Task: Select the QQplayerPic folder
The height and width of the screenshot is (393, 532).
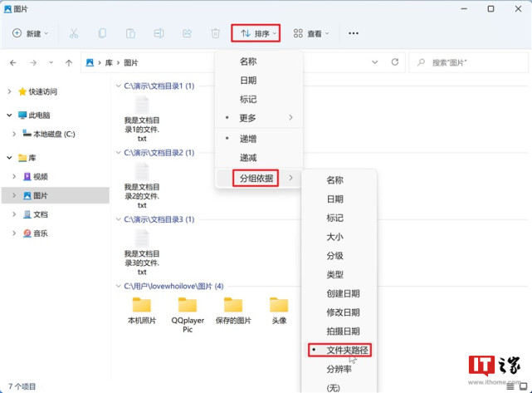Action: tap(188, 315)
